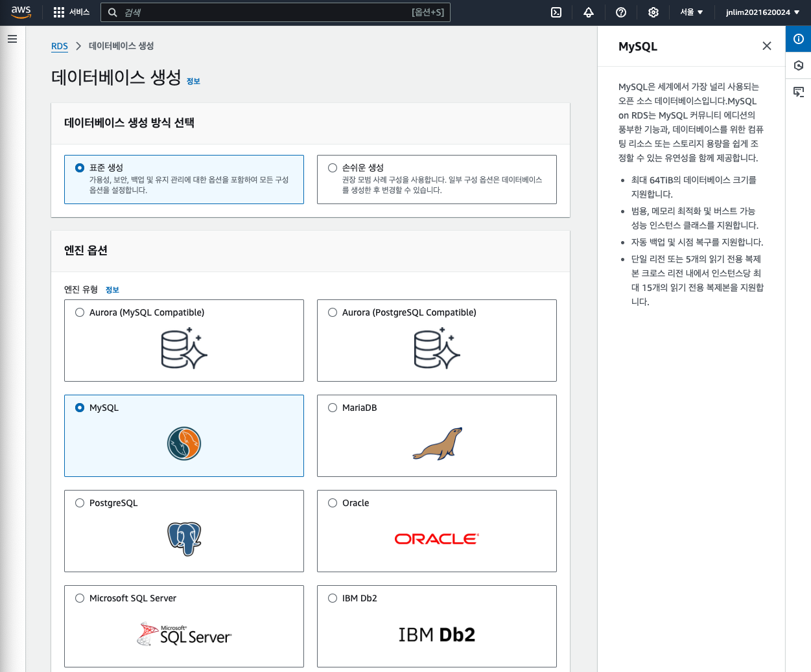This screenshot has height=672, width=811.
Task: Click the Oracle red logo
Action: [437, 539]
